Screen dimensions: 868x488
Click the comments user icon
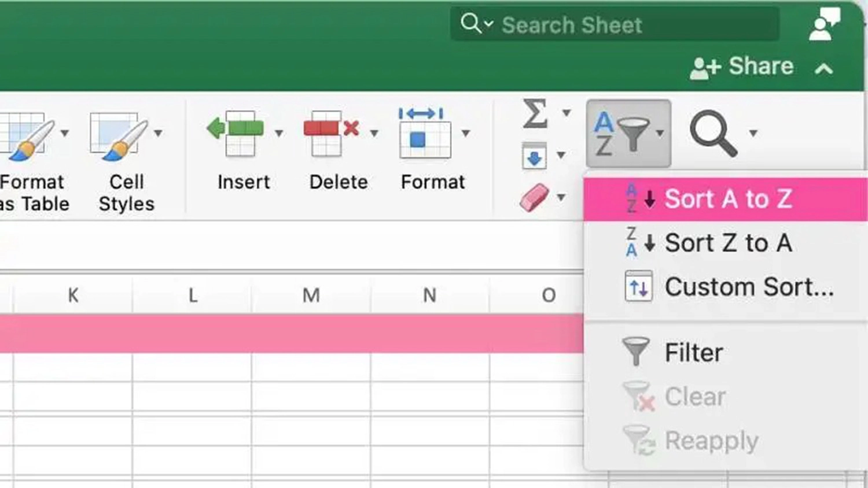point(824,24)
